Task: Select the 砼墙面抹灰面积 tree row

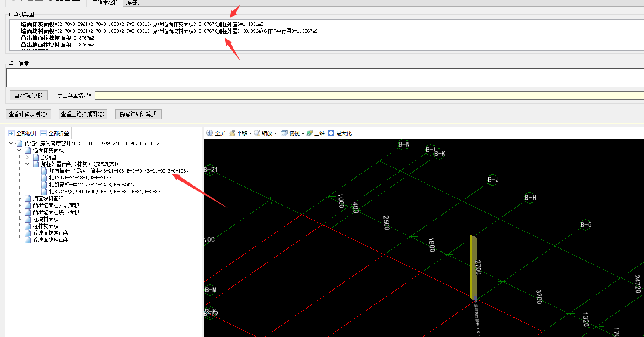Action: (x=51, y=233)
